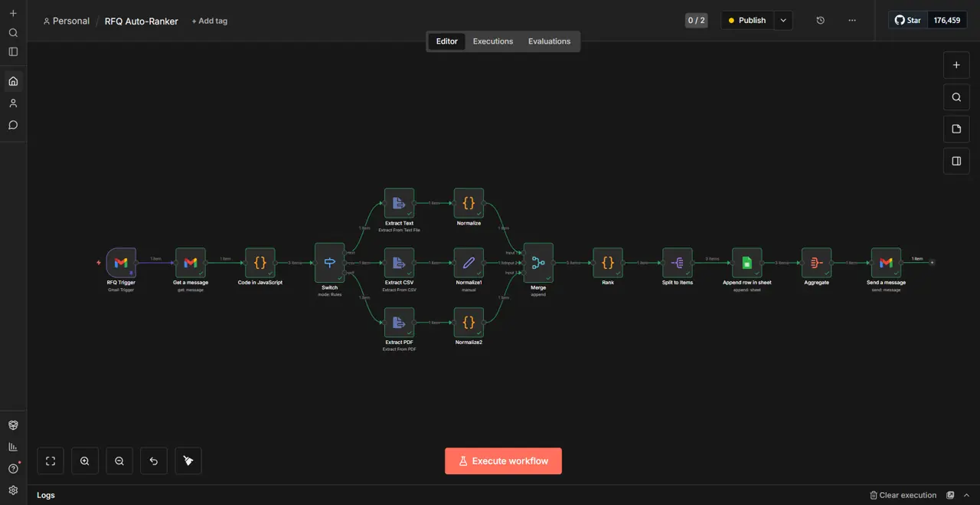Screen dimensions: 980x505
Task: Select the Switch node on canvas
Action: click(x=329, y=263)
